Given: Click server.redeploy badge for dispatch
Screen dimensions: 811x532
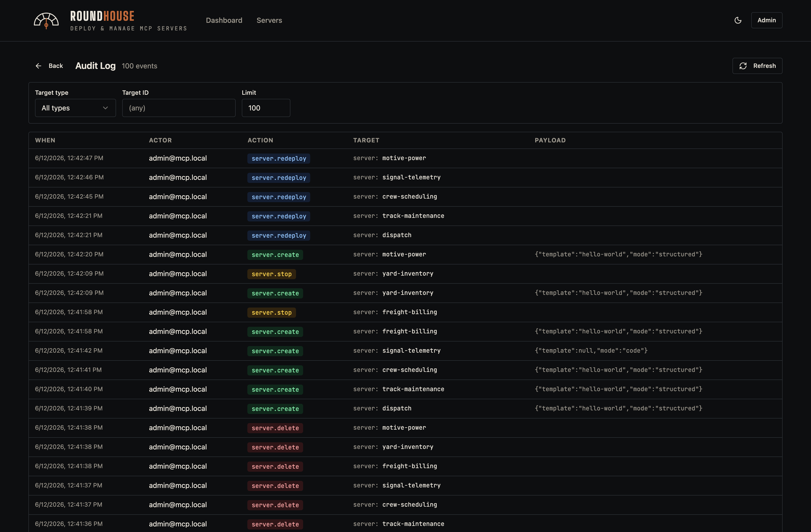Looking at the screenshot, I should 279,235.
